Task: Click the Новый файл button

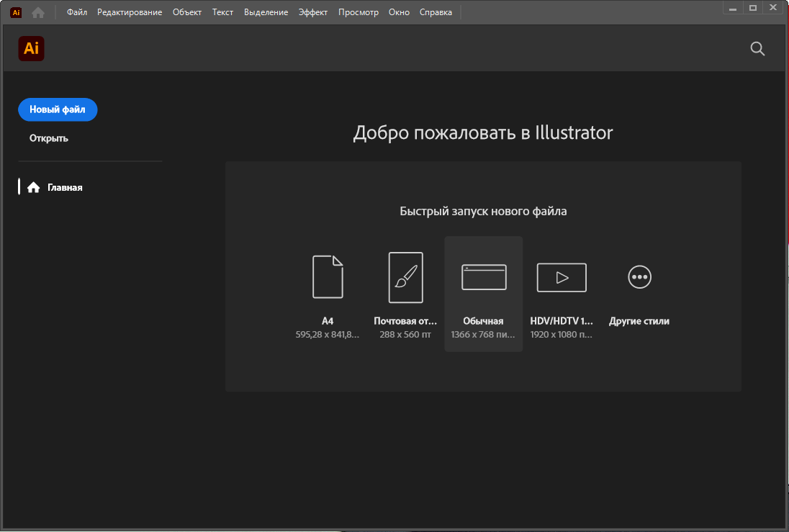Action: point(58,109)
